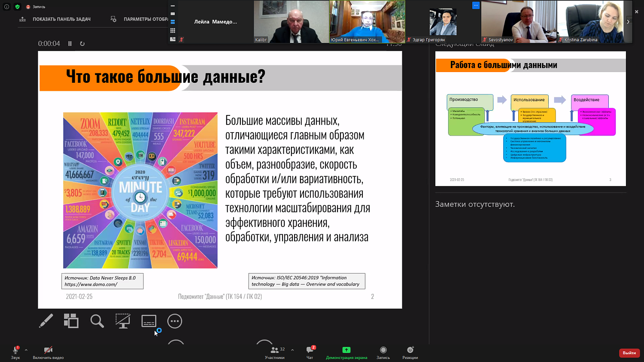Open the 'Участники' participants panel

click(x=275, y=353)
